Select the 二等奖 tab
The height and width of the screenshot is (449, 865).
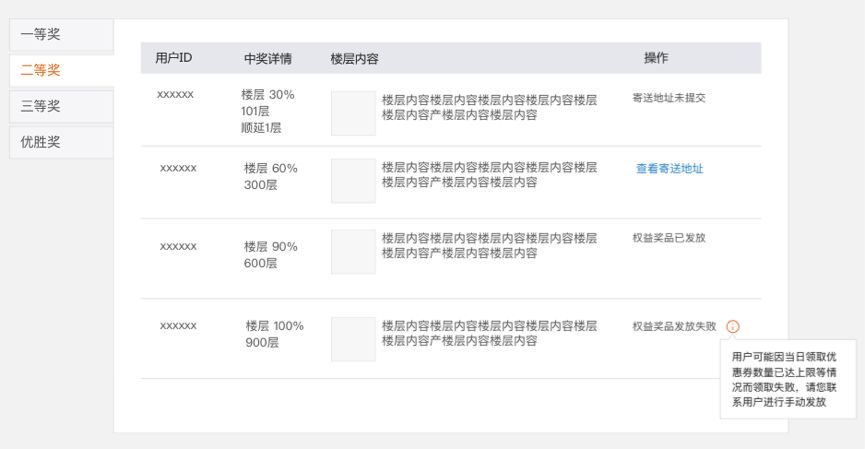pos(61,70)
